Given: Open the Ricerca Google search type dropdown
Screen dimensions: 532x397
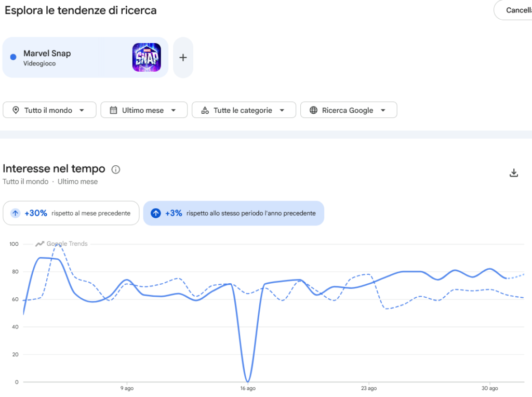Looking at the screenshot, I should click(x=349, y=110).
